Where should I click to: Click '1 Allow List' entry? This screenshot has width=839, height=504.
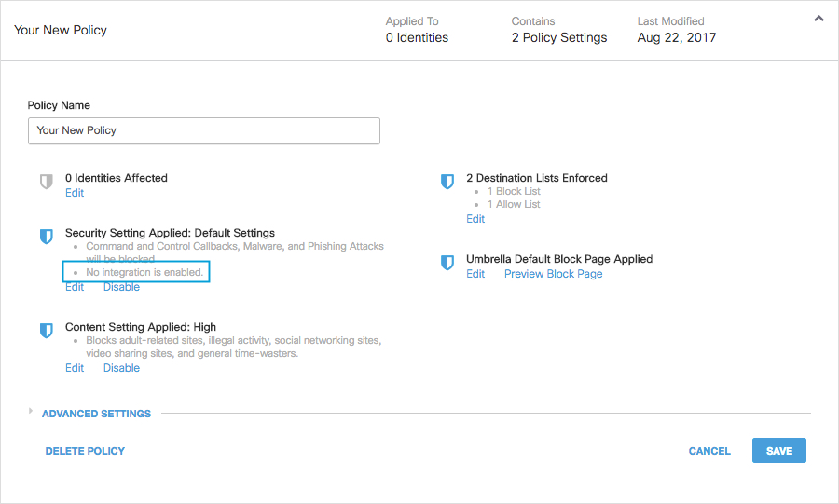coord(514,204)
